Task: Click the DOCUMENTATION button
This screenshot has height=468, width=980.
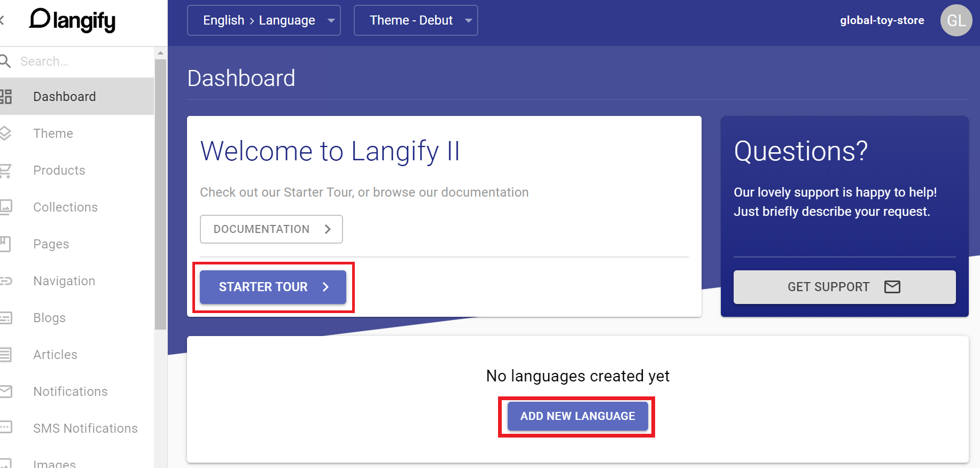Action: click(x=271, y=229)
